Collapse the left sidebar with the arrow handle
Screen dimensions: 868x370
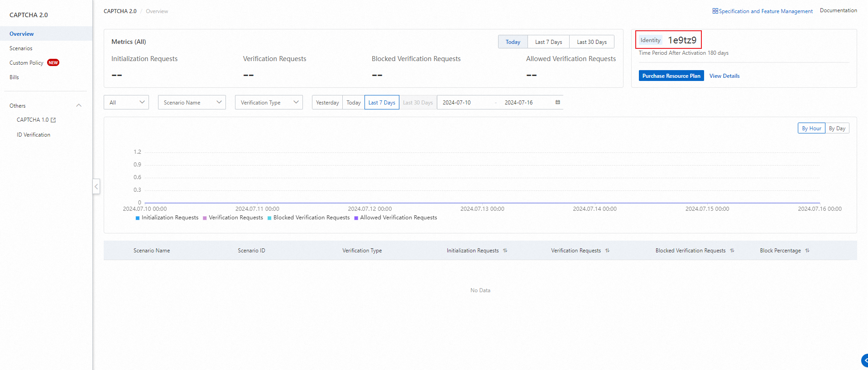click(96, 186)
